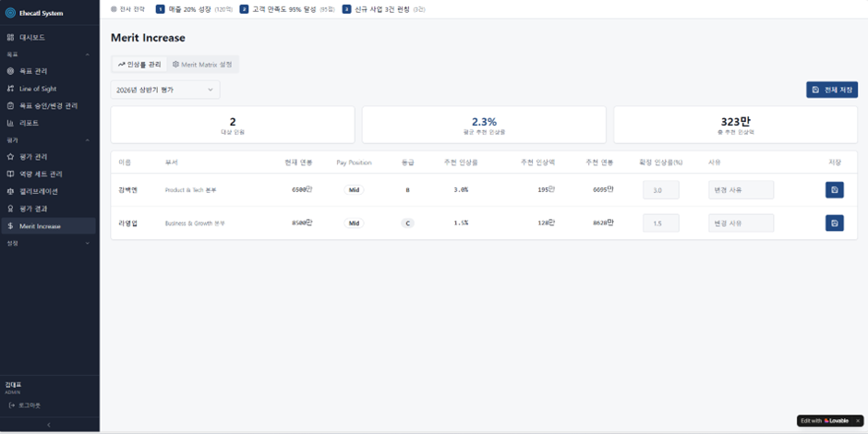Click the Business & Growth 본부 department cell
The image size is (868, 434).
(x=195, y=223)
